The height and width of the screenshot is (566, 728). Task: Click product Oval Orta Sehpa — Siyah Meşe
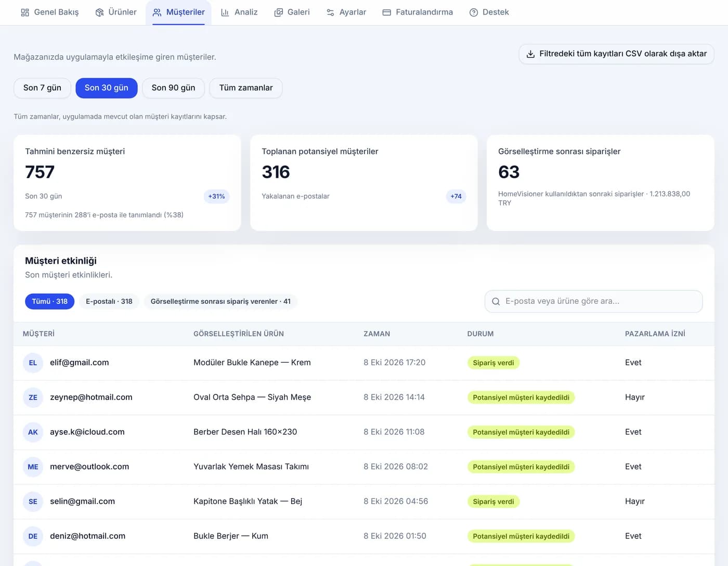[252, 397]
